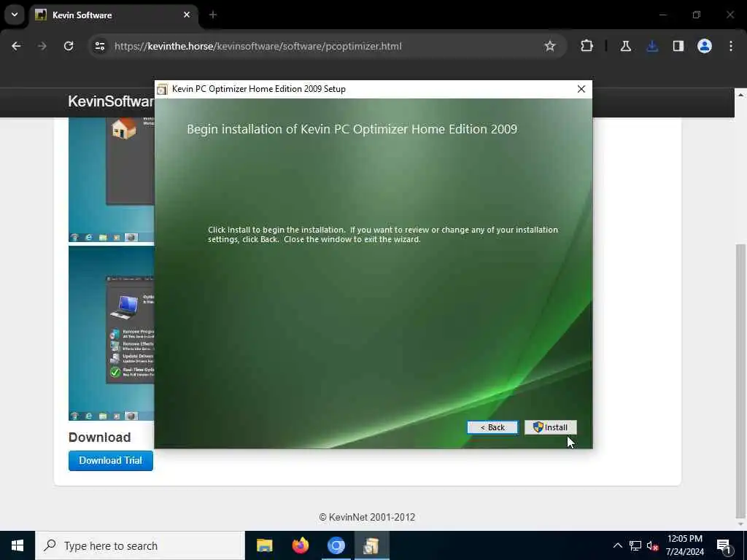The height and width of the screenshot is (560, 747).
Task: Bookmark this page with the star icon
Action: [x=550, y=46]
